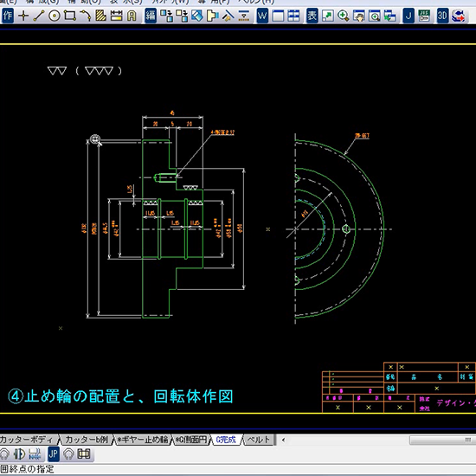Screen dimensions: 476x476
Task: Open the 作 (create) toolbar group button
Action: [8, 16]
